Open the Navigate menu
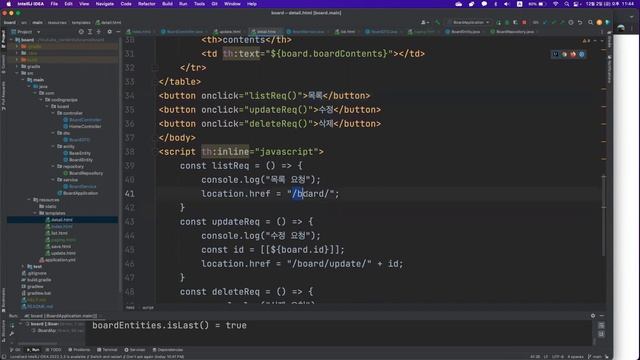 pyautogui.click(x=104, y=4)
